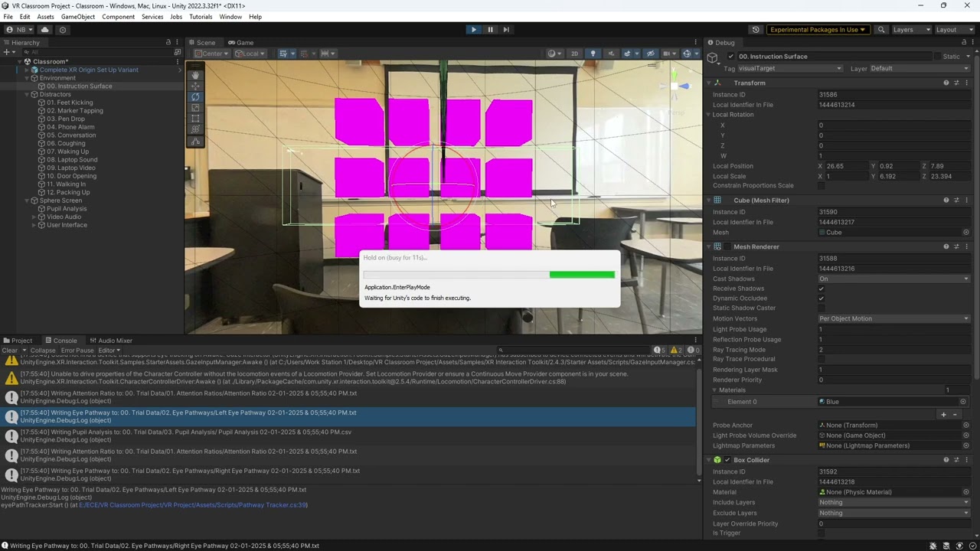980x551 pixels.
Task: Select the Rotate tool in Scene view
Action: [195, 97]
